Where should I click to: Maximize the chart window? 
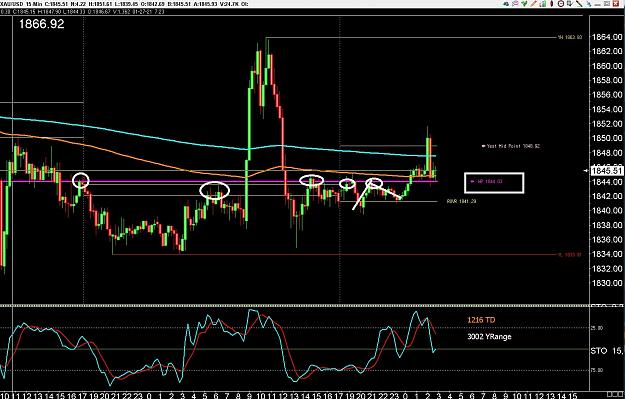click(x=606, y=4)
